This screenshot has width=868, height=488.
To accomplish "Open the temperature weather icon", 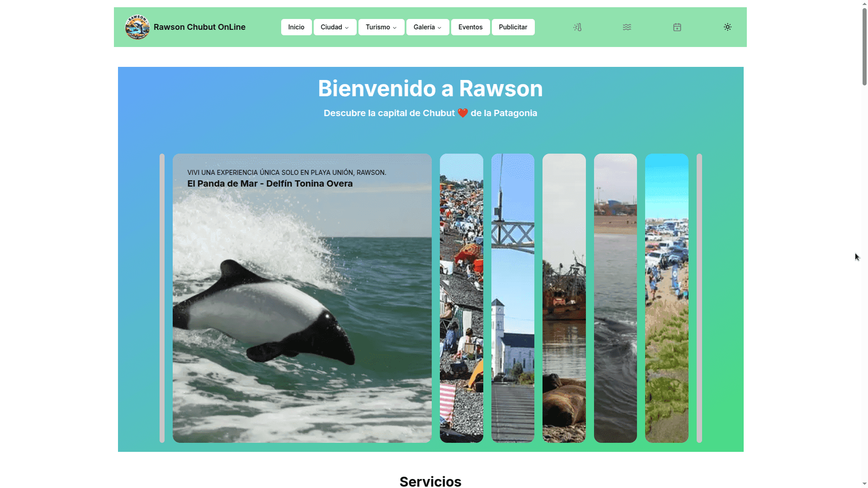I will (577, 27).
